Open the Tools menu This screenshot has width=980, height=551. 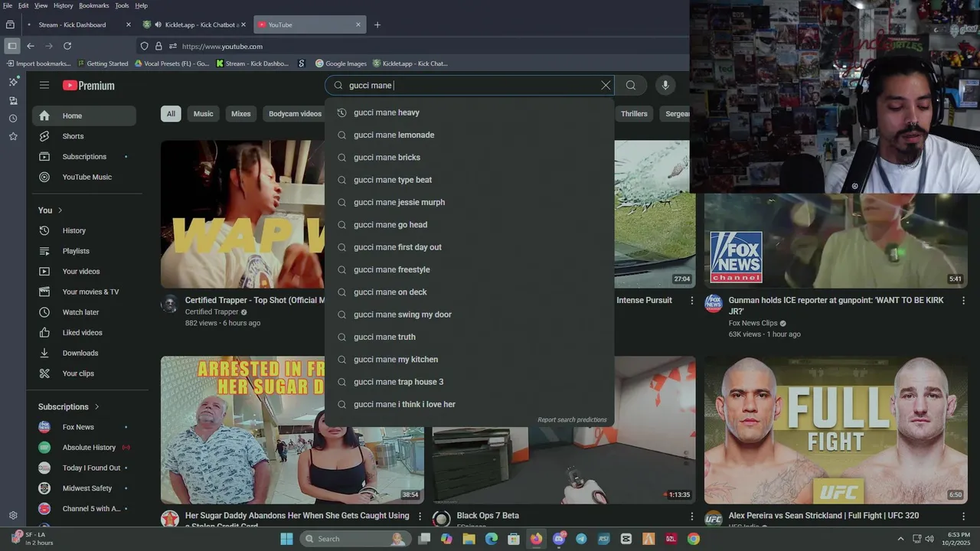click(122, 5)
